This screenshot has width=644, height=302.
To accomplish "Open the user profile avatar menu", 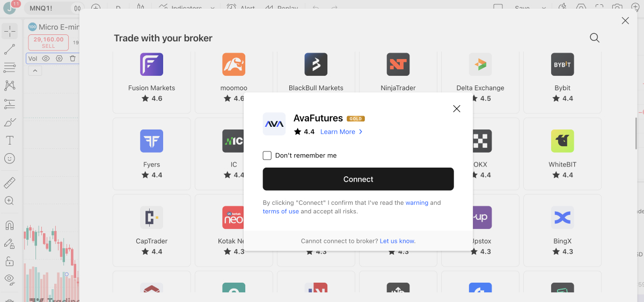I will 10,8.
